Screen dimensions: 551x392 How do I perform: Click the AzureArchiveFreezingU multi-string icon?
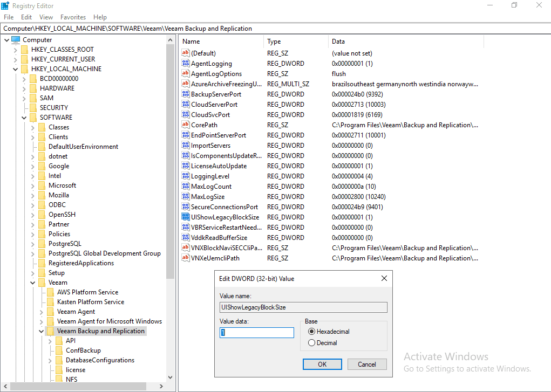pyautogui.click(x=186, y=84)
